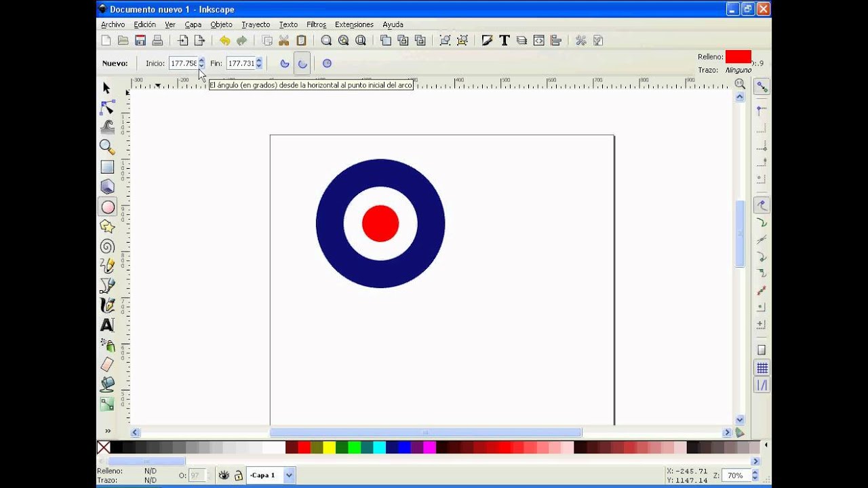Select the 3D Box tool
This screenshot has height=488, width=868.
[x=107, y=186]
